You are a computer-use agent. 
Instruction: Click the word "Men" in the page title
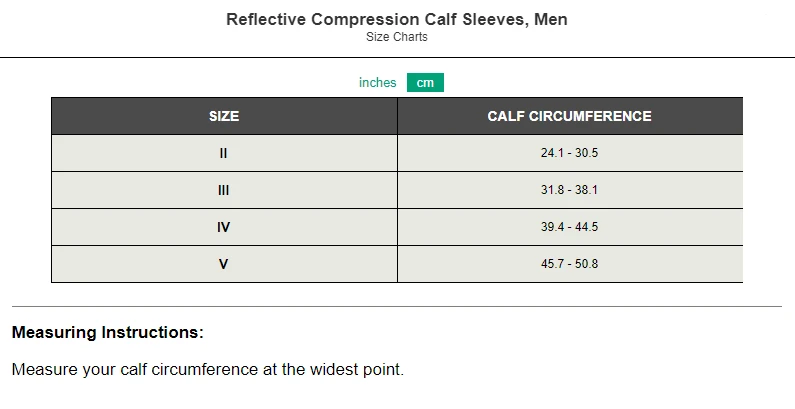click(550, 19)
